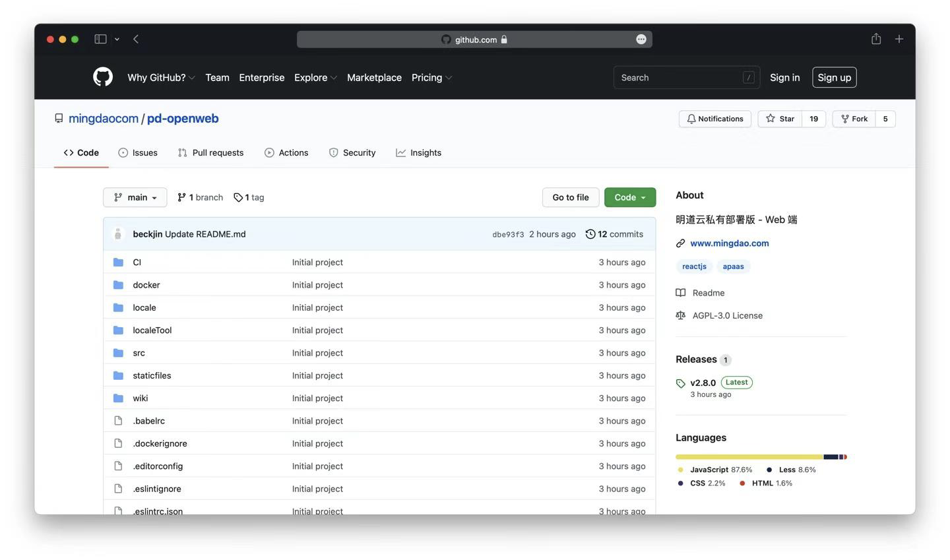Screen dimensions: 950x560
Task: Click the address bar more options icon
Action: [641, 40]
